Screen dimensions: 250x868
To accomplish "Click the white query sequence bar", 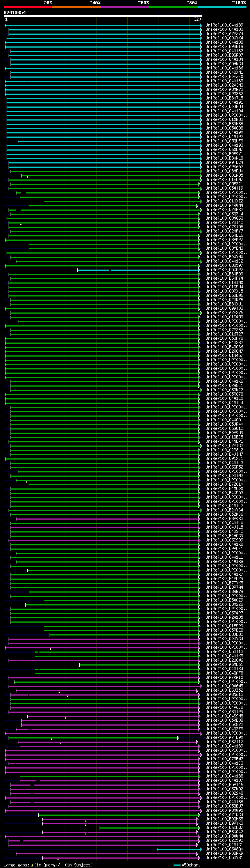I will pos(103,16).
